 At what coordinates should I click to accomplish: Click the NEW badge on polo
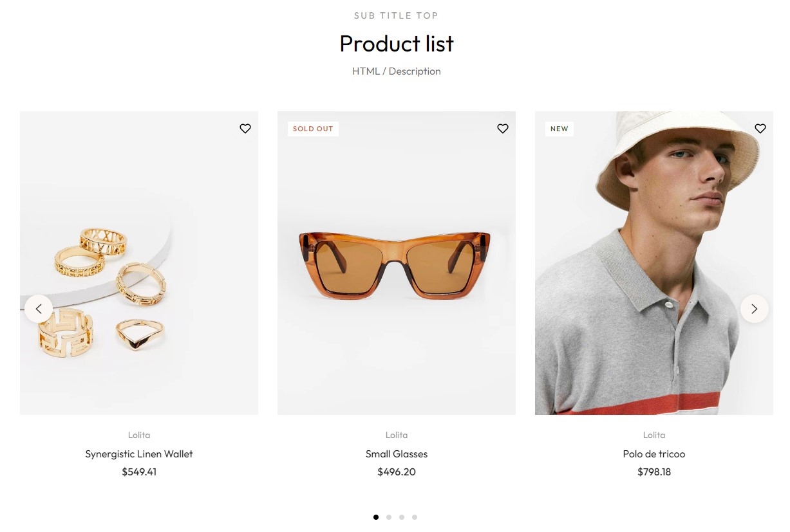(560, 129)
